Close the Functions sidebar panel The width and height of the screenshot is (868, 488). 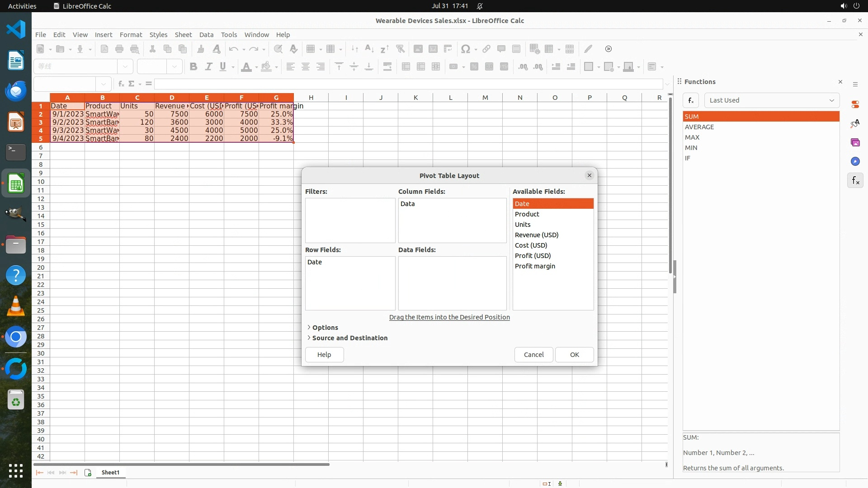[840, 82]
